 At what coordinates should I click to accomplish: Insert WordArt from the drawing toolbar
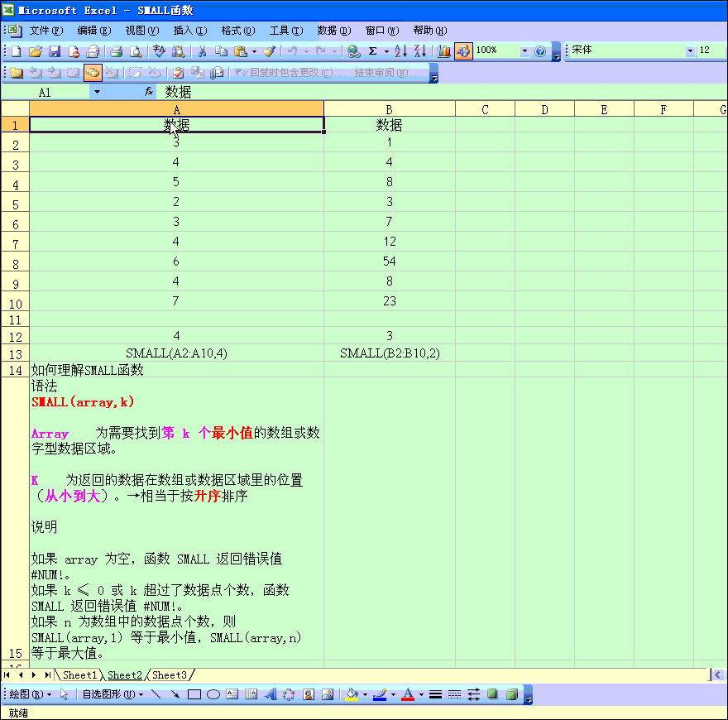[270, 694]
